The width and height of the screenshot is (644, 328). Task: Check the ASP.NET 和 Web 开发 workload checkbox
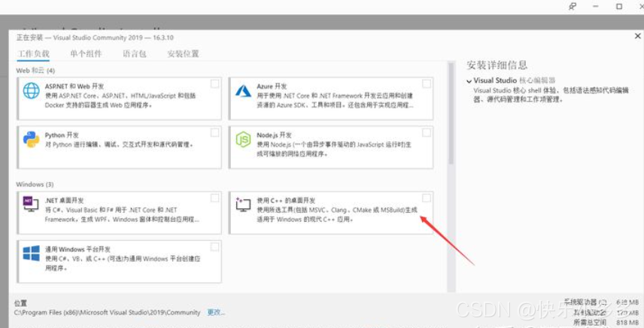[x=215, y=84]
